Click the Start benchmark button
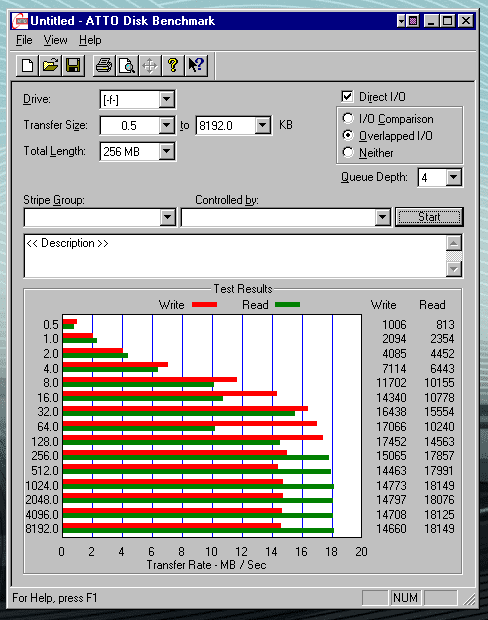The height and width of the screenshot is (620, 488). 429,217
